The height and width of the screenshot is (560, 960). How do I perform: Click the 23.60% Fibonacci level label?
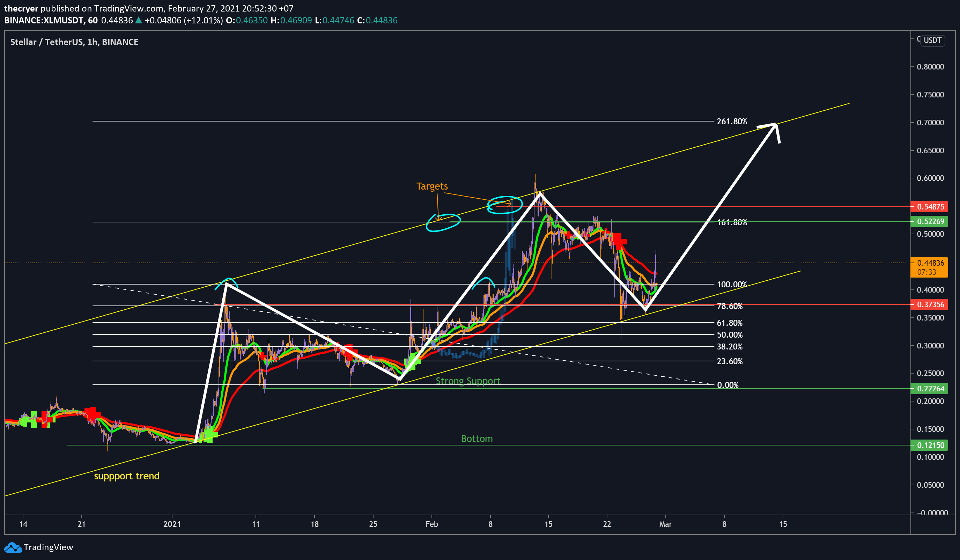click(x=730, y=361)
